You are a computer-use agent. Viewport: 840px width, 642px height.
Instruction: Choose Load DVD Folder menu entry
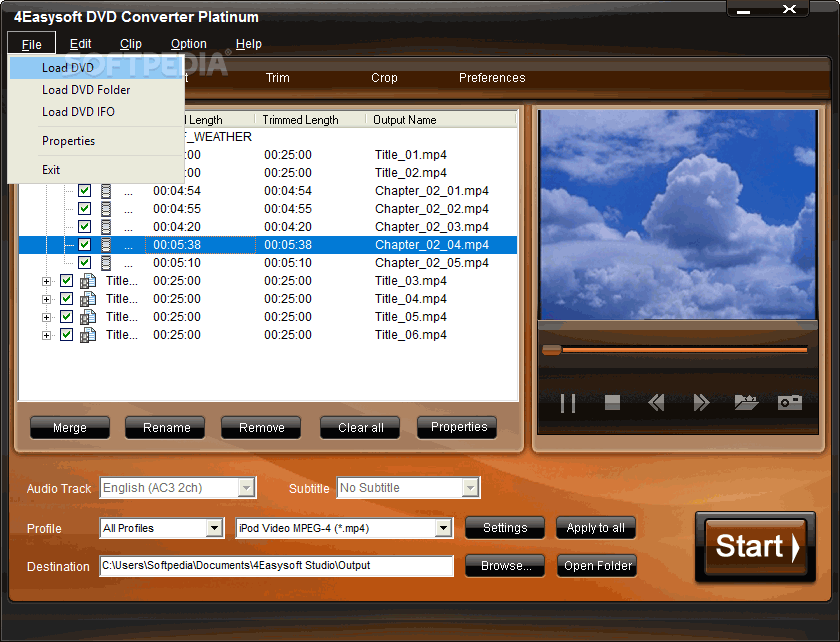97,89
